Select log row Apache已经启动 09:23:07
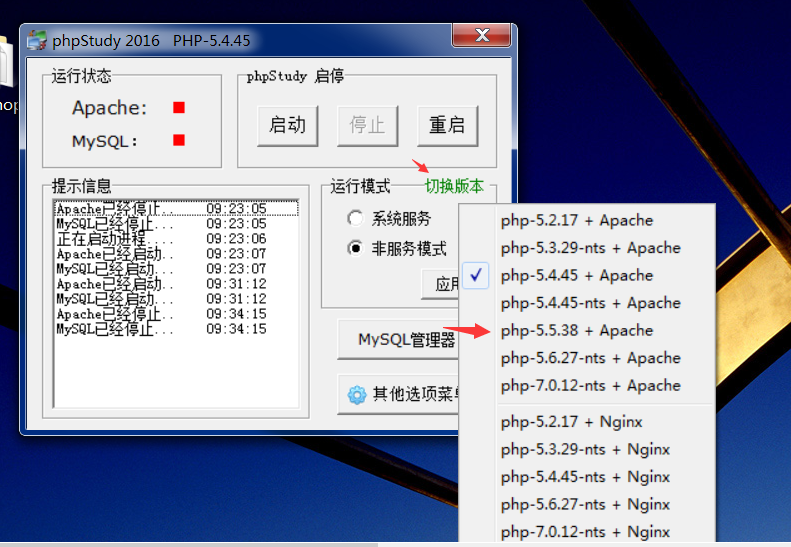 click(176, 254)
